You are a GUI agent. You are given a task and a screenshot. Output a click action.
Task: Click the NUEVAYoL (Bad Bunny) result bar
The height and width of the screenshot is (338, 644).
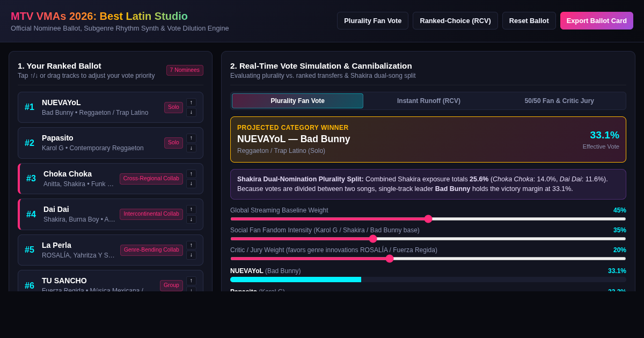coord(428,280)
